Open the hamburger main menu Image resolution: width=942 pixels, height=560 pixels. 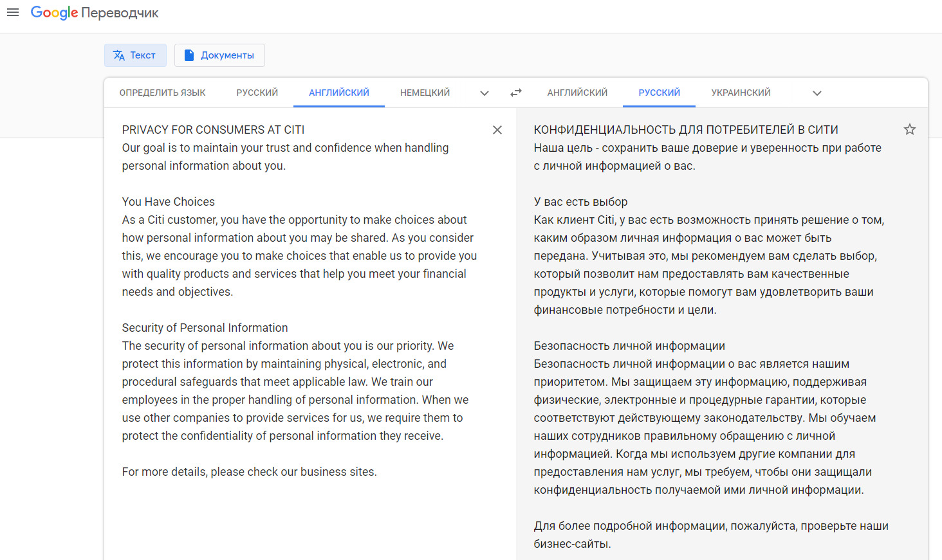tap(13, 12)
